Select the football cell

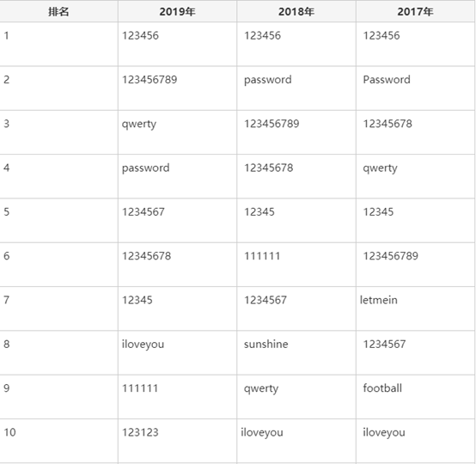415,397
